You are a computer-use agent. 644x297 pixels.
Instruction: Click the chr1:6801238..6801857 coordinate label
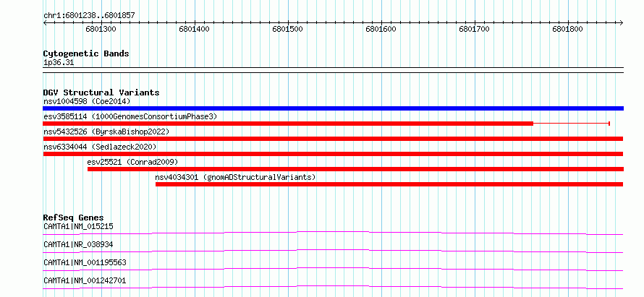(x=89, y=16)
